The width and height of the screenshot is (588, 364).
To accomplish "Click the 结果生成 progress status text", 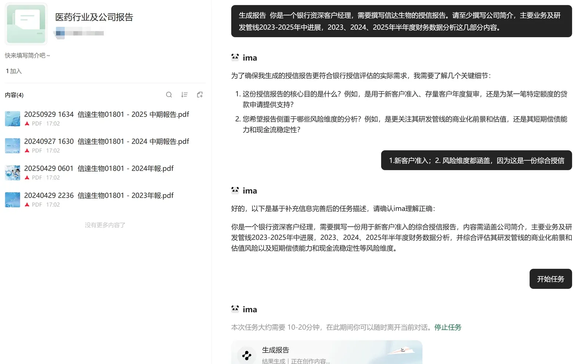I will tap(274, 361).
